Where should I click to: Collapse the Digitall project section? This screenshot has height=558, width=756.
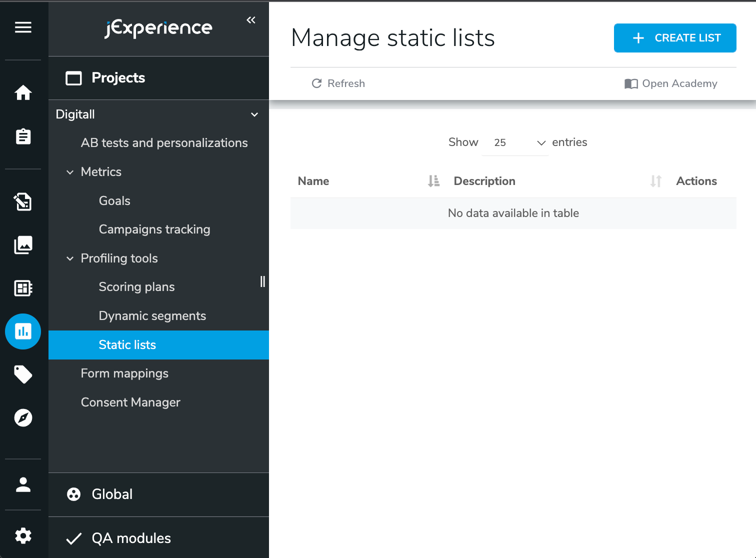[x=254, y=114]
